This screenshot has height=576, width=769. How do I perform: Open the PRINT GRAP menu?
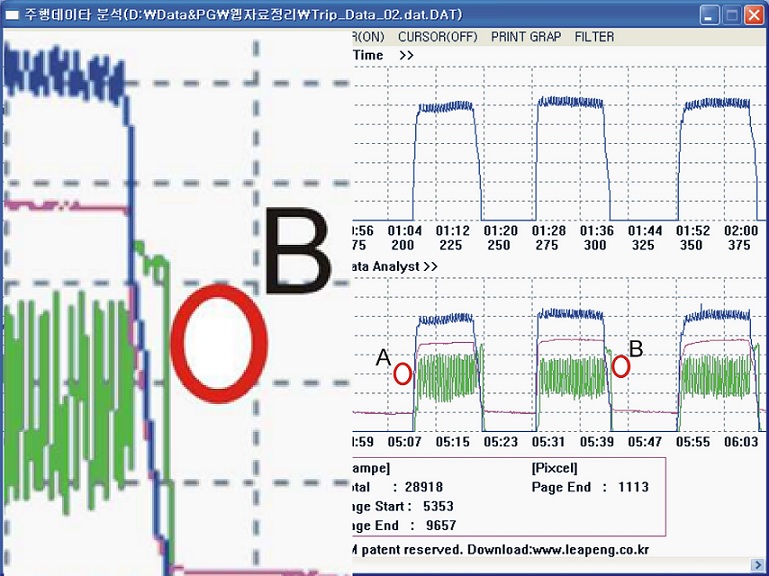click(x=525, y=37)
